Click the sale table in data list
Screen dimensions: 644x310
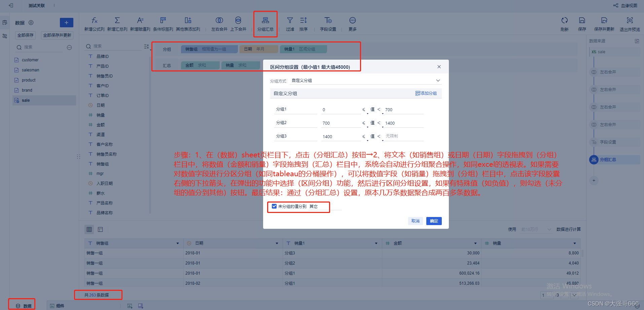click(x=44, y=100)
